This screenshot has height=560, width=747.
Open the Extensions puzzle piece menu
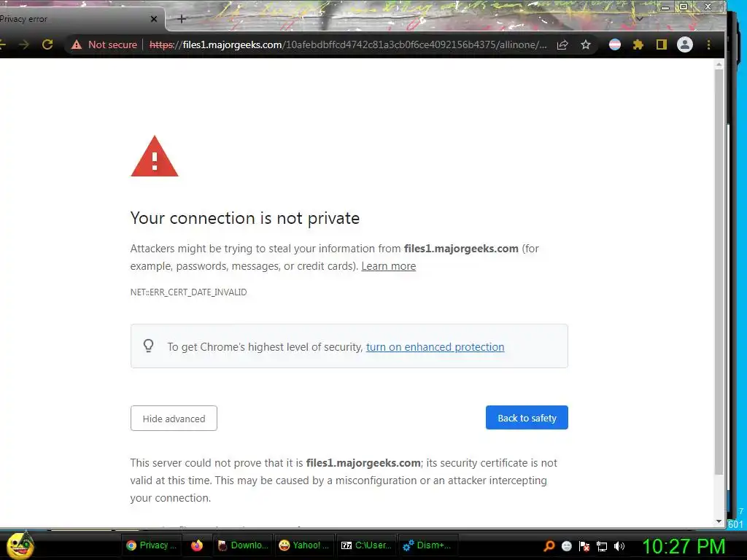(638, 44)
